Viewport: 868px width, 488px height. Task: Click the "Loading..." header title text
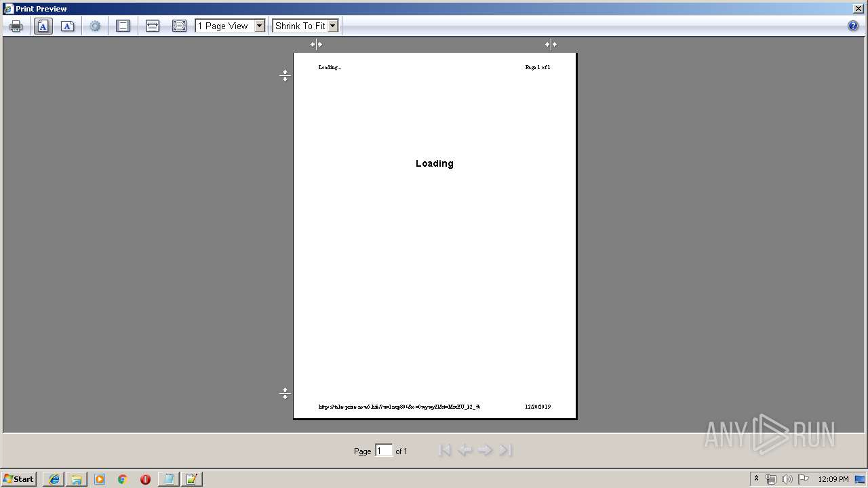[x=330, y=67]
